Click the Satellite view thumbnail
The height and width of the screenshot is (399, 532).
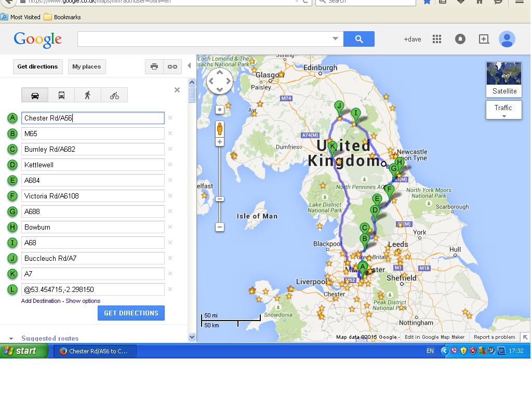click(x=504, y=79)
